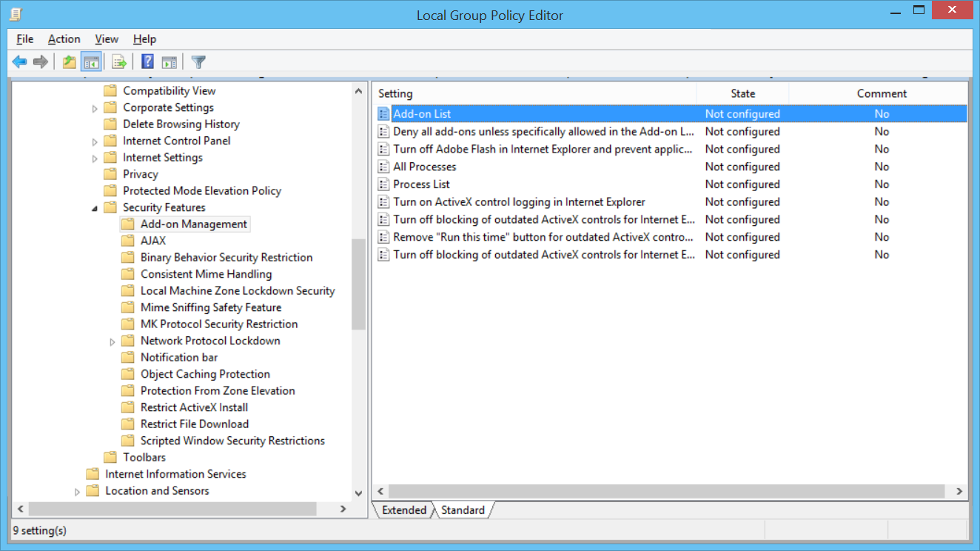Open the View menu
The image size is (980, 551).
coord(107,39)
